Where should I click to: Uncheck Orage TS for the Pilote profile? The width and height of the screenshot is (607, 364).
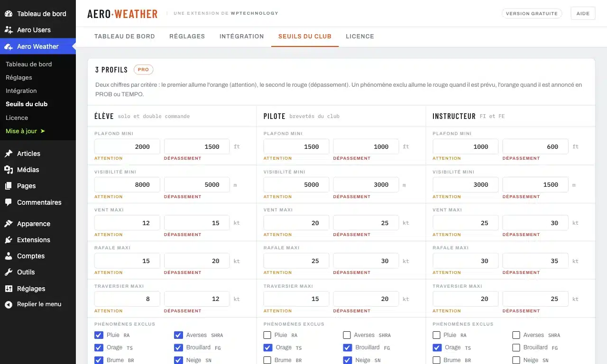click(267, 347)
